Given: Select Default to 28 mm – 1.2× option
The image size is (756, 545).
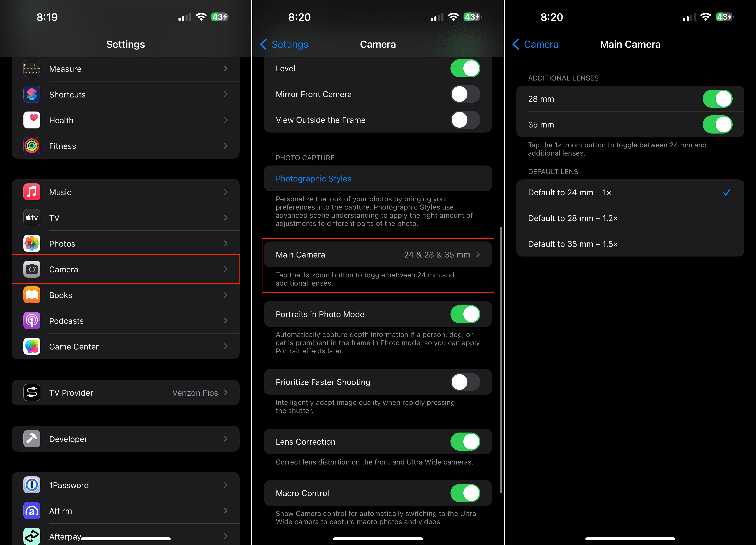Looking at the screenshot, I should pos(630,218).
